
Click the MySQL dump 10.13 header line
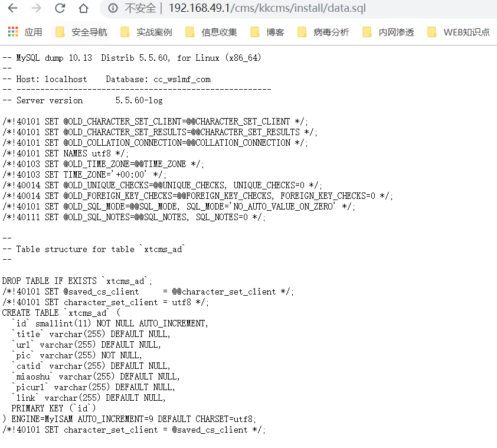[132, 58]
